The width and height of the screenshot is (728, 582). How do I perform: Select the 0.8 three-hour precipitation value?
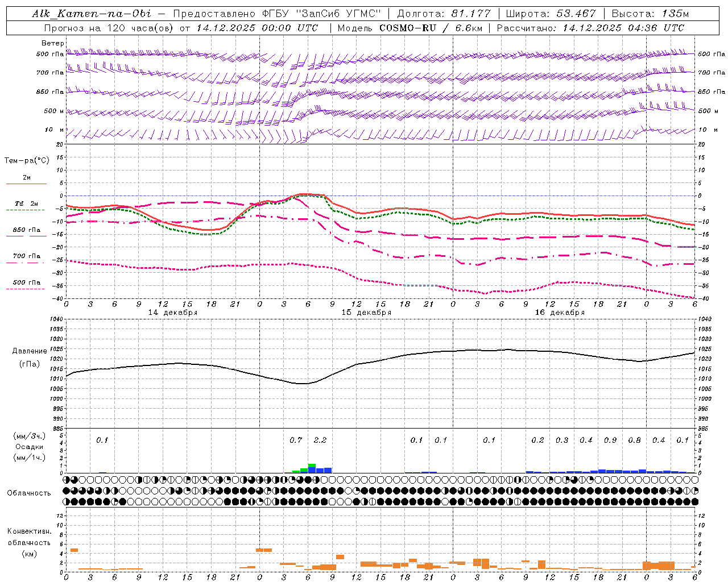coord(635,440)
